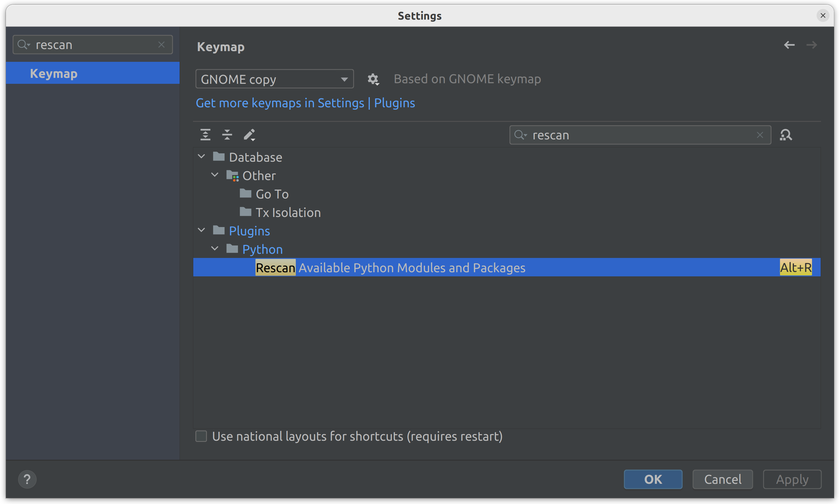Select Keymap in the settings sidebar
The height and width of the screenshot is (504, 840).
[54, 73]
